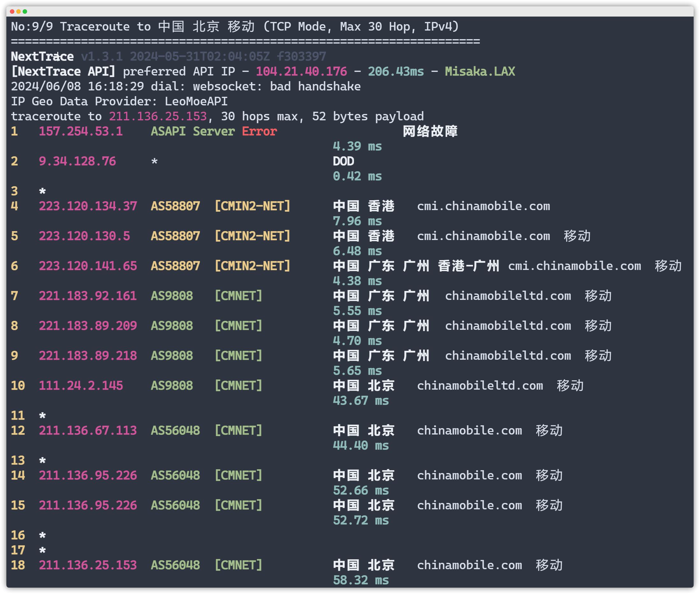Click the asterisk on hop 11
Image resolution: width=700 pixels, height=594 pixels.
tap(42, 415)
